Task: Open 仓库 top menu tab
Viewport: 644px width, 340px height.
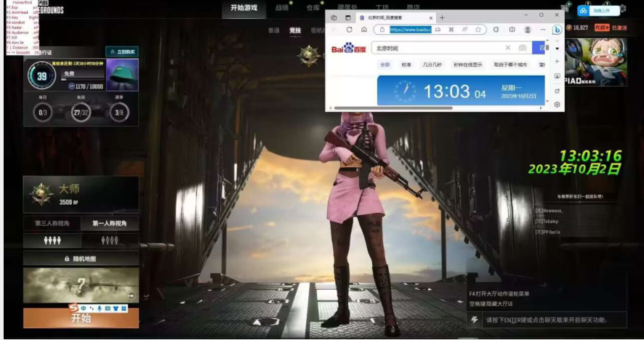Action: 313,8
